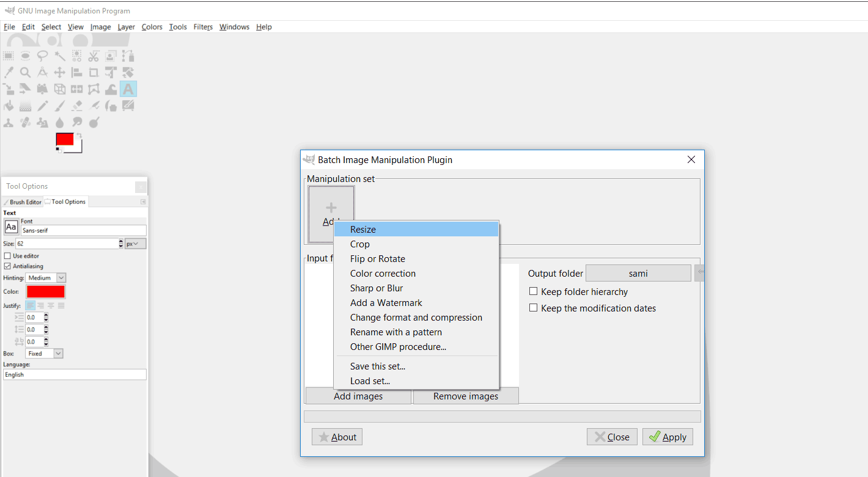Select the Paintbrush tool
Viewport: 868px width, 477px height.
point(60,106)
